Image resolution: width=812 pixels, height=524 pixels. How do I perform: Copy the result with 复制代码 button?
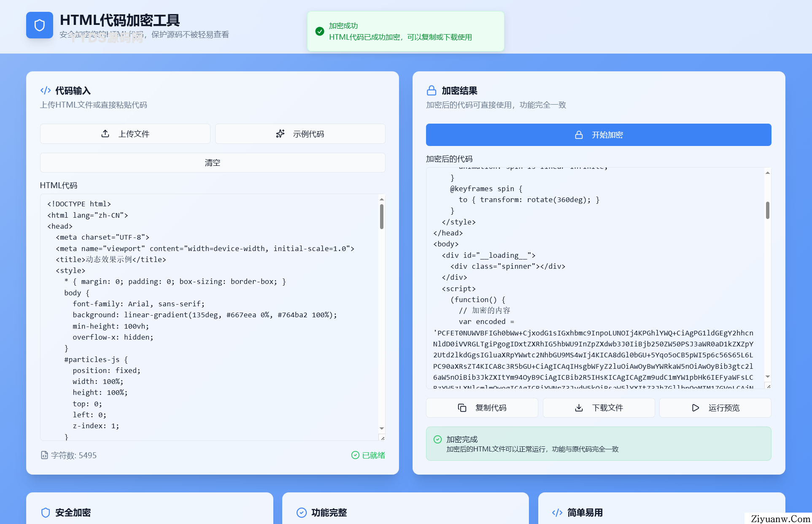[482, 408]
